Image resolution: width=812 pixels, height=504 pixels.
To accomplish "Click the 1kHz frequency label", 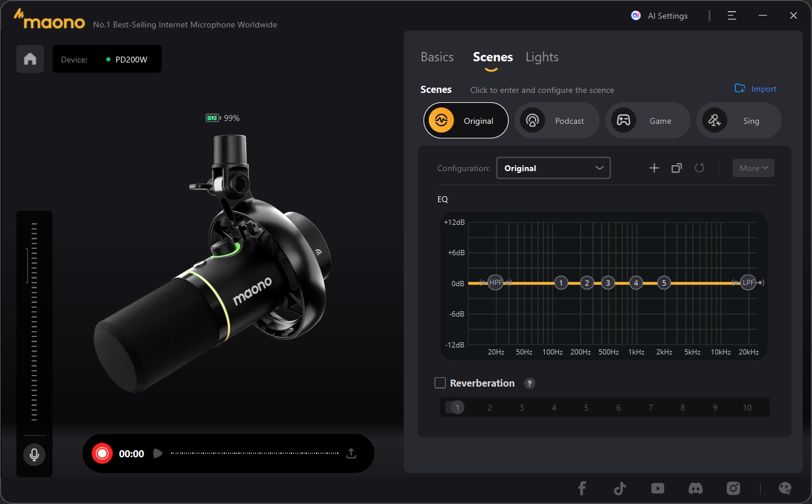I will coord(636,352).
